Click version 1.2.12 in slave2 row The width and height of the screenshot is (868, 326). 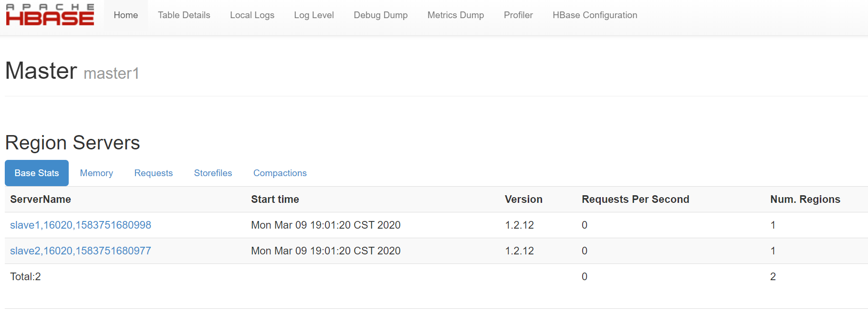tap(519, 251)
